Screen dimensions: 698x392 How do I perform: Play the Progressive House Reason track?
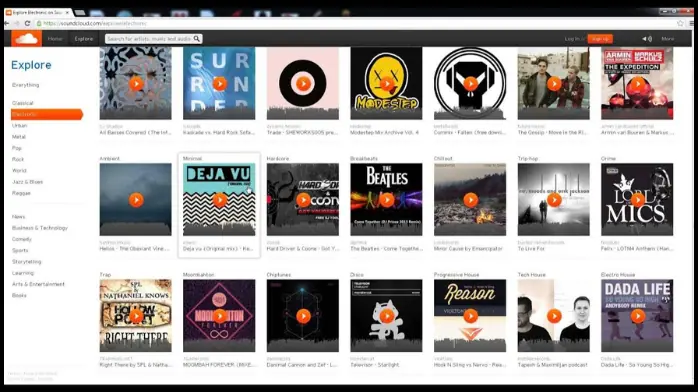[x=470, y=316]
